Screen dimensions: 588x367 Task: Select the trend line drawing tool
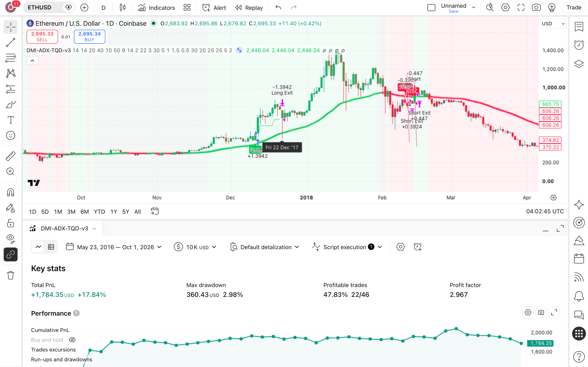[10, 42]
